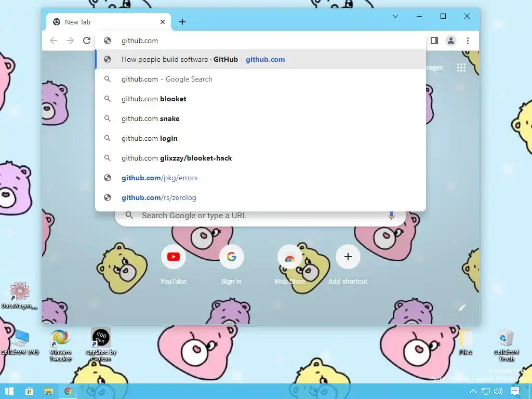The height and width of the screenshot is (399, 532).
Task: Open the Action Center notifications icon
Action: click(x=515, y=391)
